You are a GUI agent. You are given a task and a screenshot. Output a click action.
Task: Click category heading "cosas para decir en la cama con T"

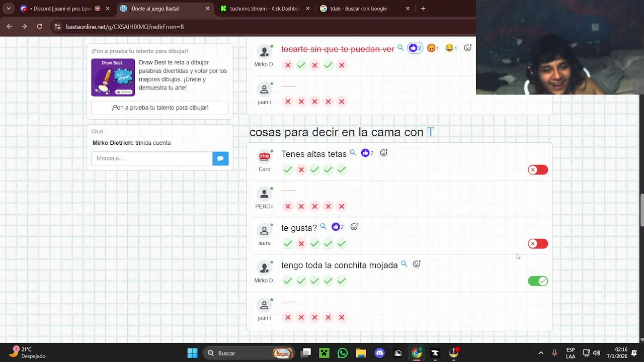tap(342, 132)
